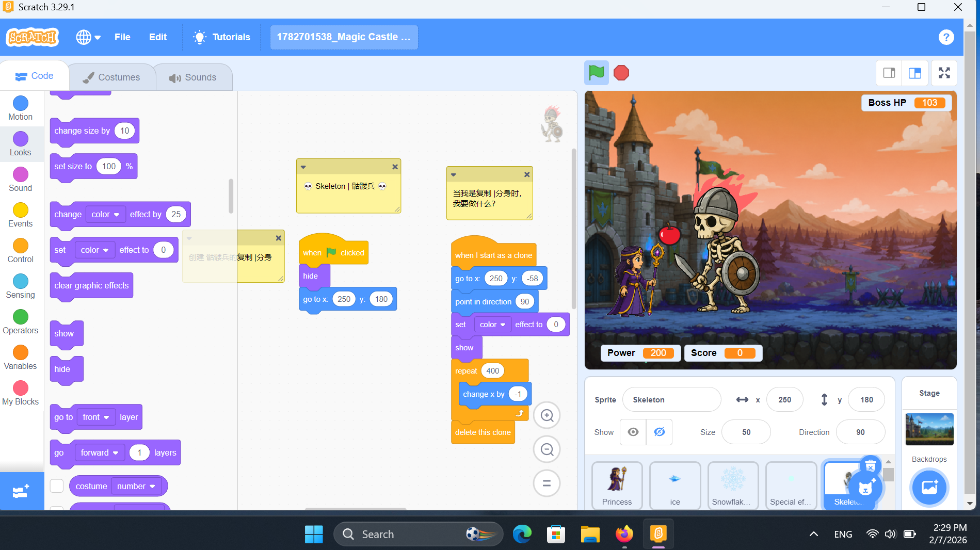Open Windows Start menu
980x550 pixels.
(x=314, y=534)
